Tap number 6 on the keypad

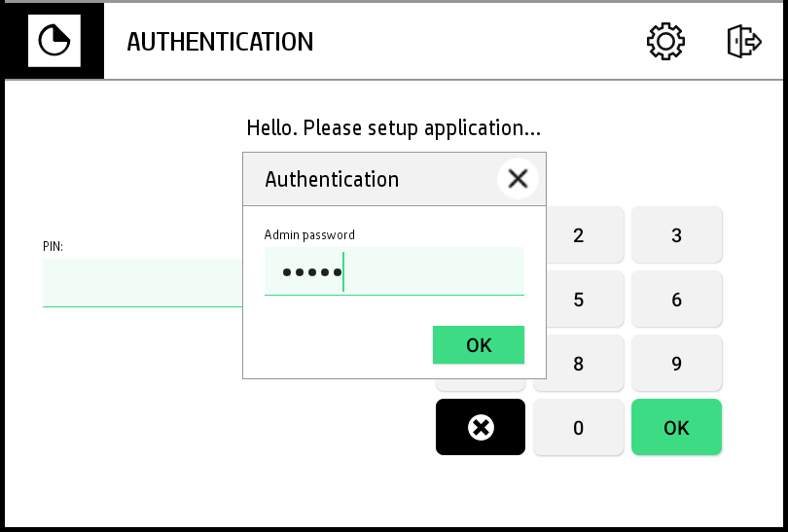click(x=676, y=300)
